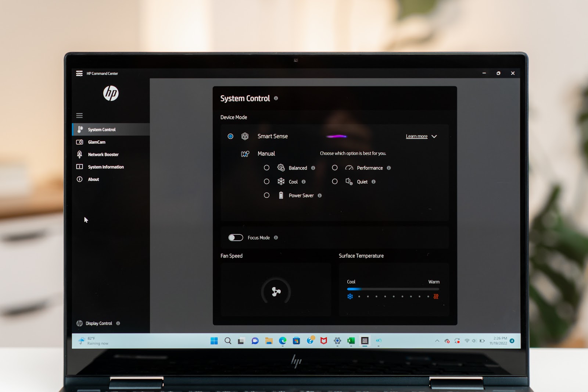Screen dimensions: 588x392
Task: Toggle the Focus Mode switch
Action: tap(236, 238)
